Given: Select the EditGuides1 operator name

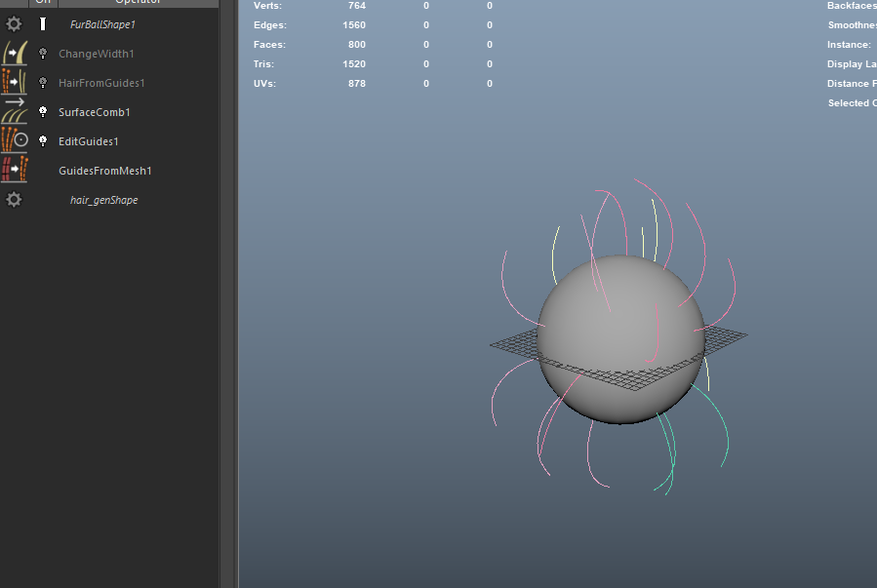Looking at the screenshot, I should [x=89, y=141].
